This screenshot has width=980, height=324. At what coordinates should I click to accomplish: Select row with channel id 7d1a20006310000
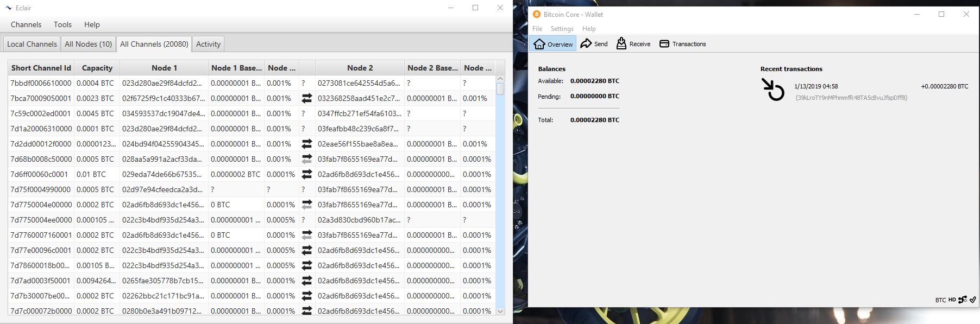pyautogui.click(x=252, y=129)
